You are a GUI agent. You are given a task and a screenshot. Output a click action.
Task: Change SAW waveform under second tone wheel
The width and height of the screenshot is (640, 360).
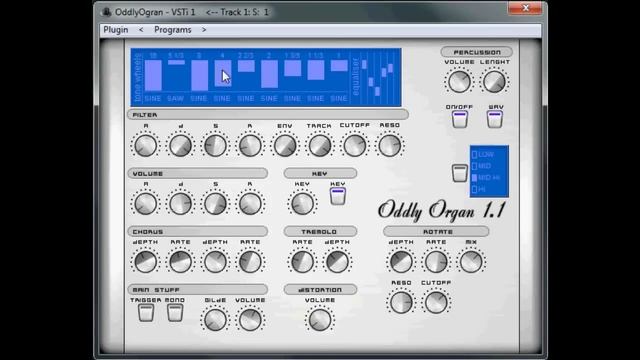[176, 98]
